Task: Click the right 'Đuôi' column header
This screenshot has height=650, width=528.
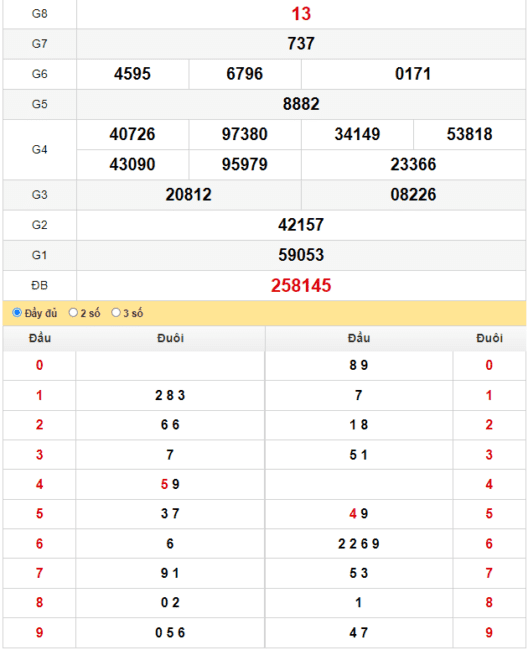Action: coord(489,338)
